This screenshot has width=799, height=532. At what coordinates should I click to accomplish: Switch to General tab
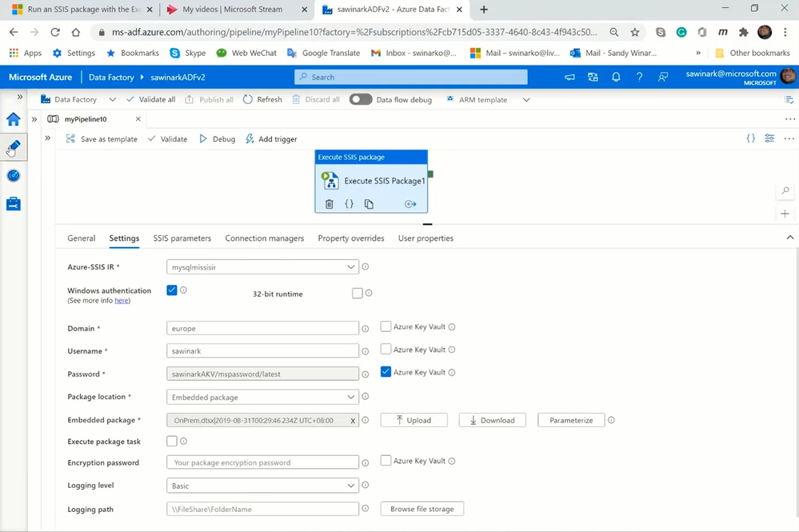point(82,238)
